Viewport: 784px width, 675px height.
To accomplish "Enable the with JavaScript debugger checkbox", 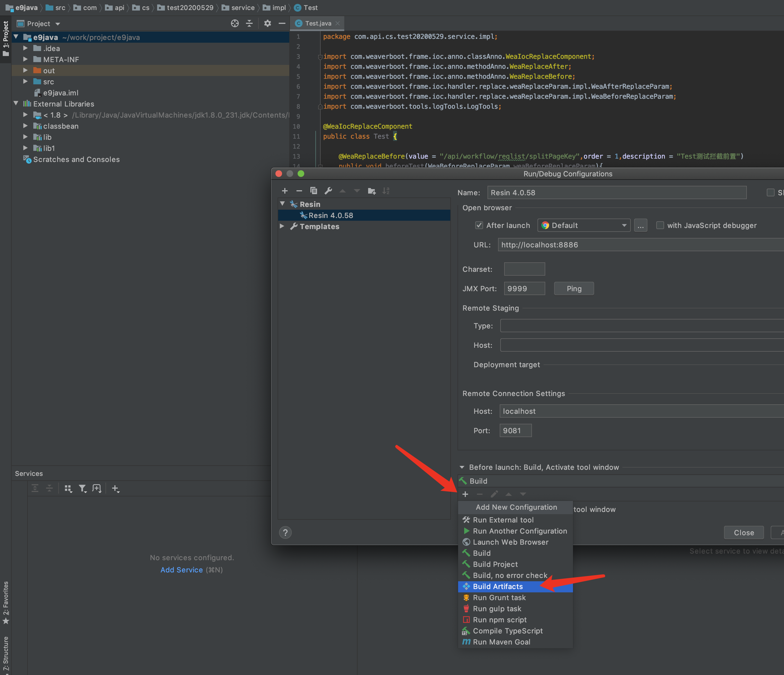I will 660,225.
